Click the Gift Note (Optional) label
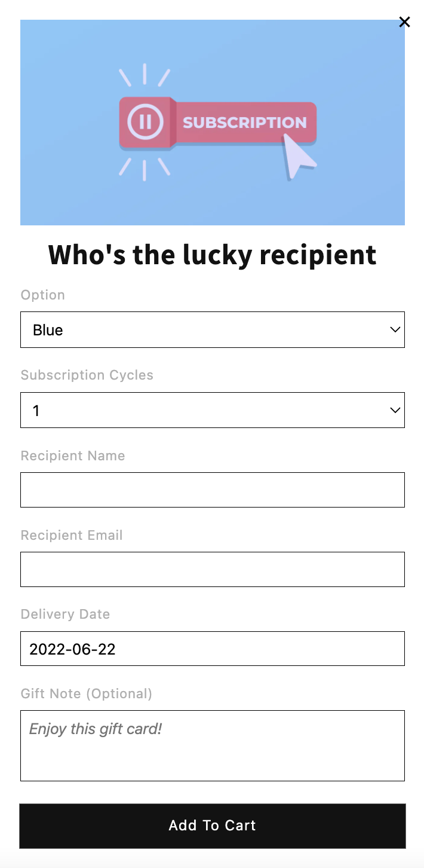424x868 pixels. point(87,693)
